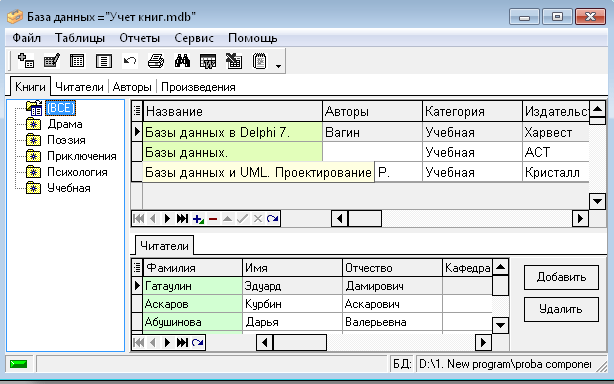Screen dimensions: 614x384
Task: Click the readers grid indicator menu icon
Action: tap(137, 267)
